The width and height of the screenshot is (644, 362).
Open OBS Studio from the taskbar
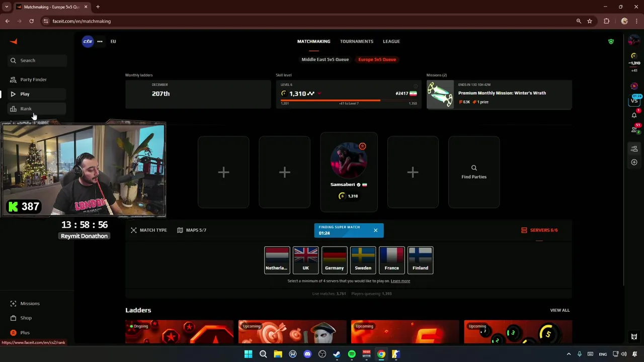(322, 354)
